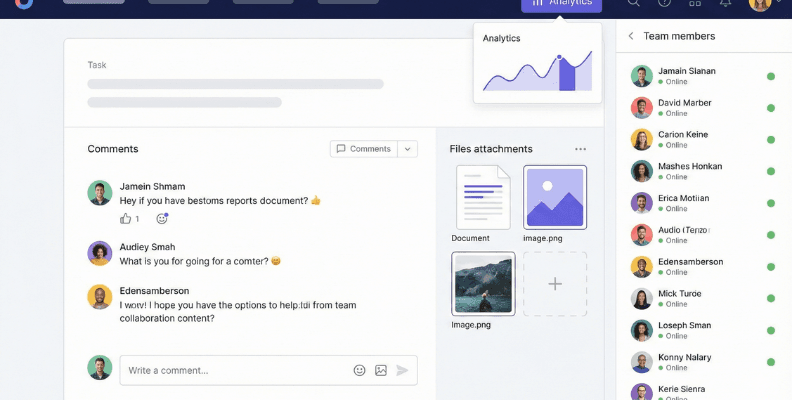Open David Marber's avatar in Team members
Screen dimensions: 800x400
(x=641, y=108)
